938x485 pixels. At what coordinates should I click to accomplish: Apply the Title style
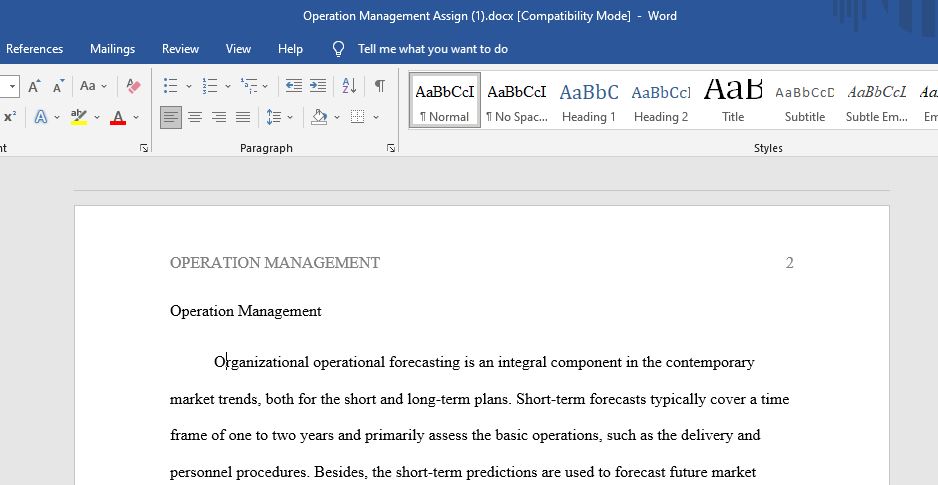point(733,100)
